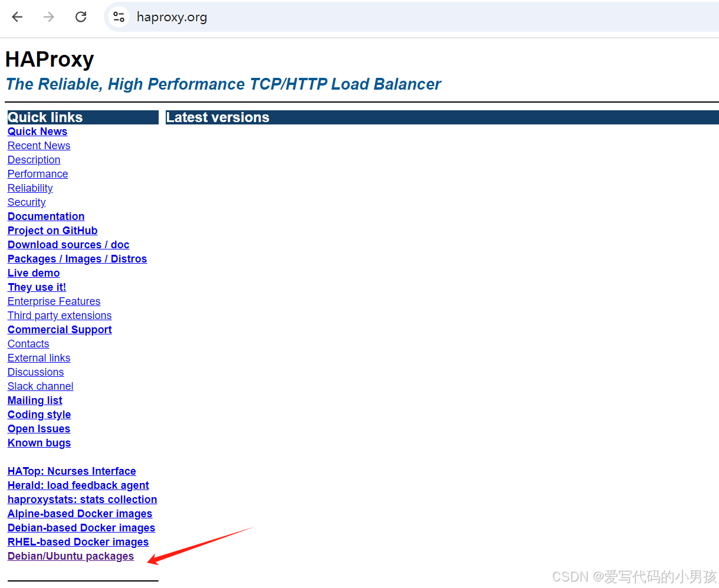Open Debian-based Docker images link
719x588 pixels.
click(81, 528)
